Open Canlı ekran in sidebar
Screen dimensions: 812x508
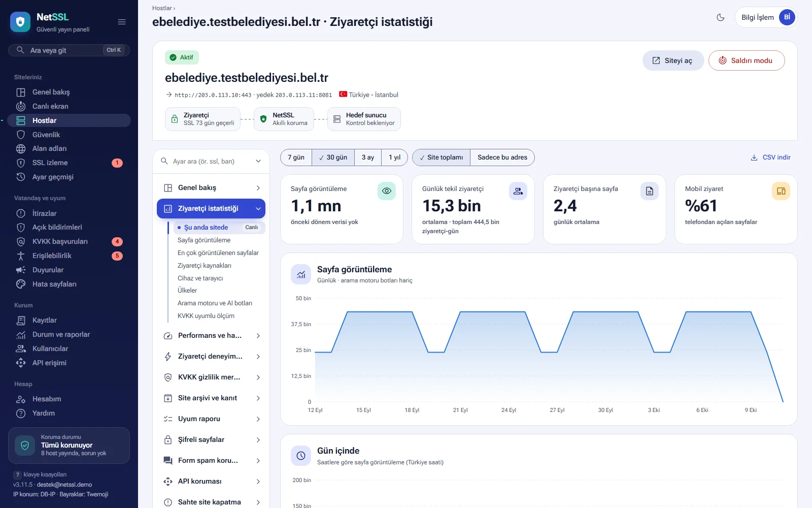[69, 106]
